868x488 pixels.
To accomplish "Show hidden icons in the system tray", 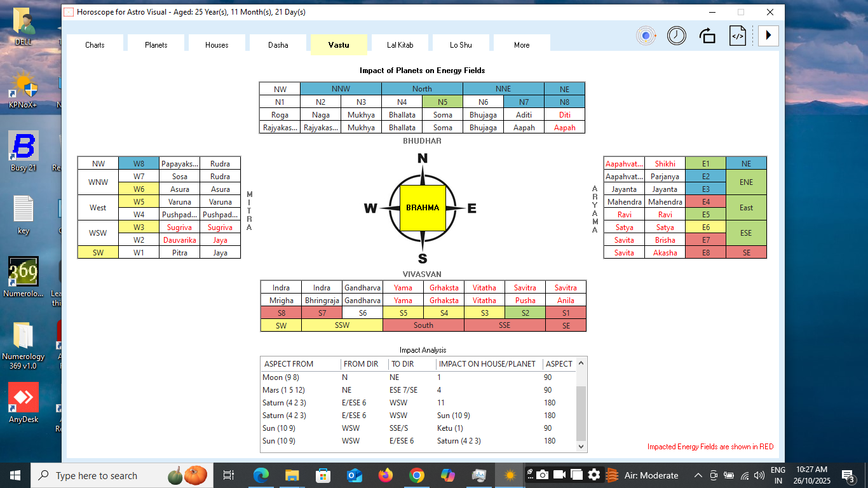I will coord(698,475).
